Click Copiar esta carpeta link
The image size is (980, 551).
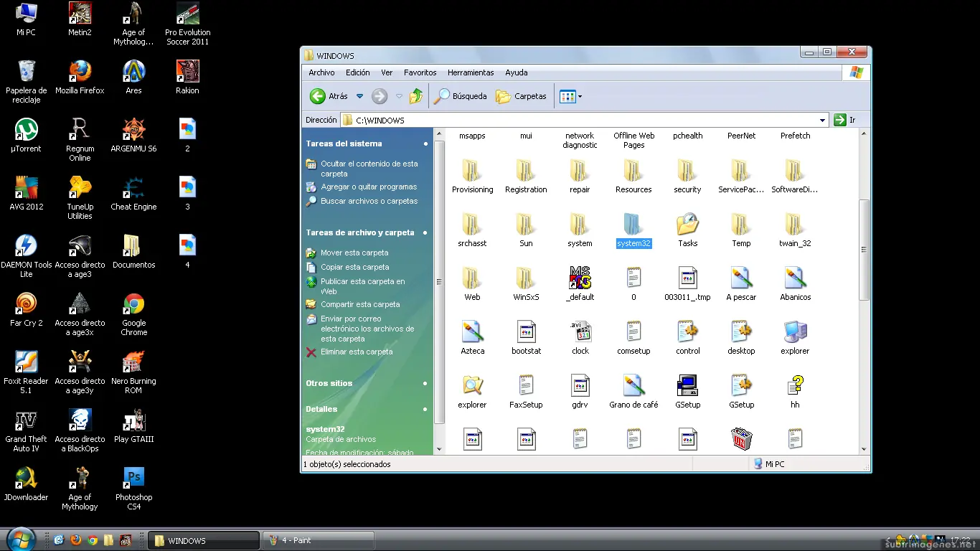point(355,267)
